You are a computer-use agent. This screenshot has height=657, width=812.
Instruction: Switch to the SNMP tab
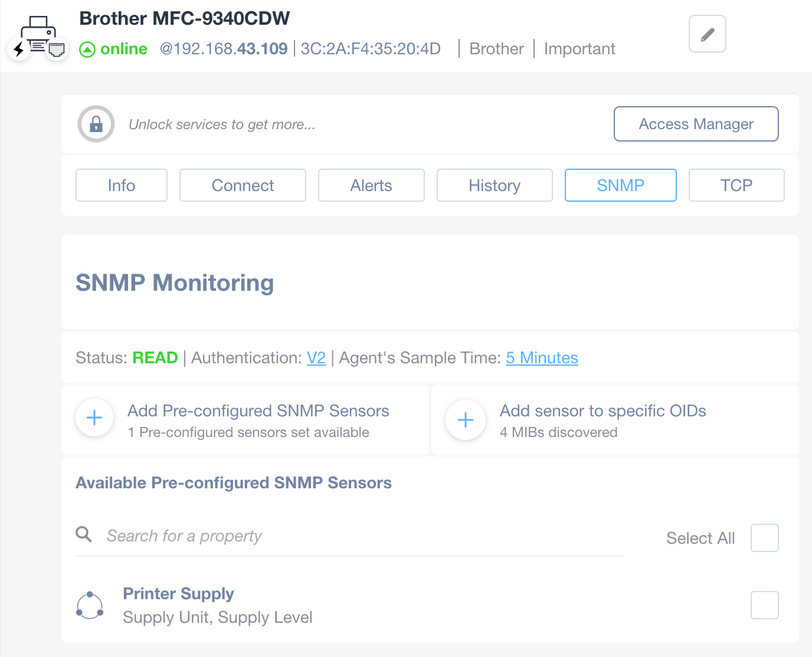coord(620,185)
